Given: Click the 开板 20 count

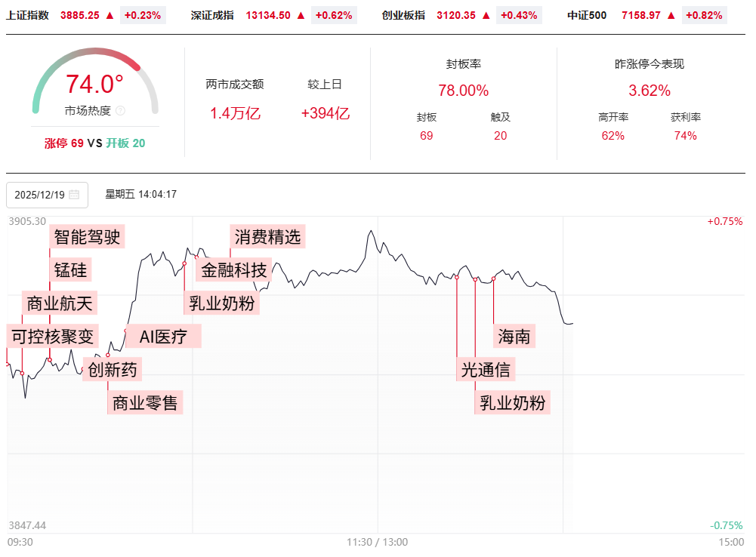Looking at the screenshot, I should pyautogui.click(x=125, y=143).
